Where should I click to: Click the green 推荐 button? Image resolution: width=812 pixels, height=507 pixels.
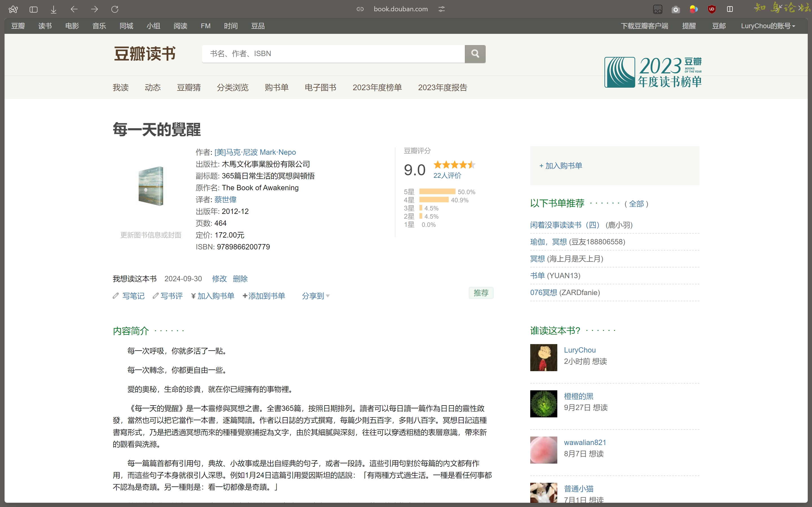coord(481,293)
